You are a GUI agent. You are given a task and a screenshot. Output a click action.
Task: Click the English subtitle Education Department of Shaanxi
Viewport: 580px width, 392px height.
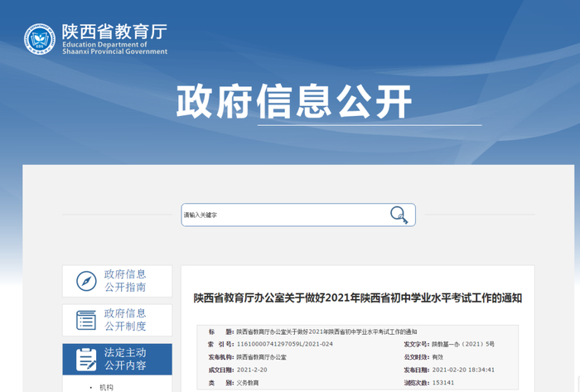(114, 48)
